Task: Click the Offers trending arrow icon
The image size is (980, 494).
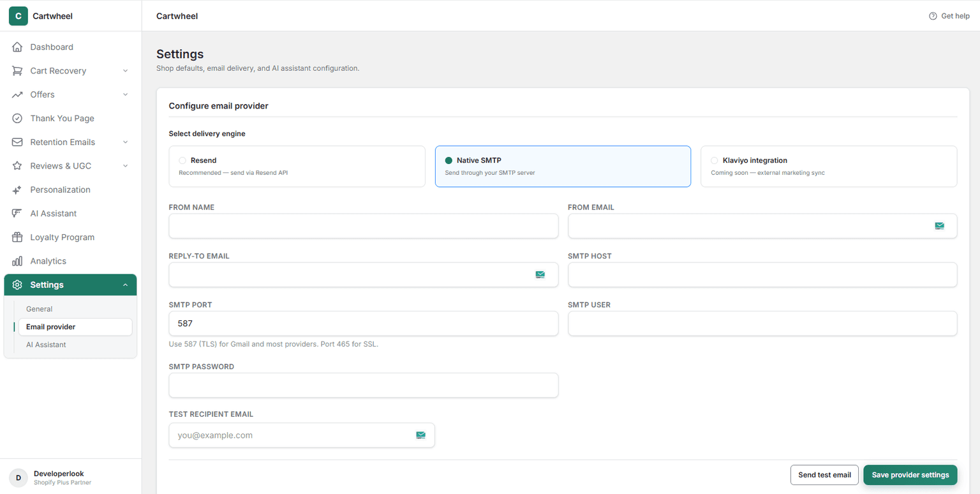Action: pyautogui.click(x=17, y=94)
